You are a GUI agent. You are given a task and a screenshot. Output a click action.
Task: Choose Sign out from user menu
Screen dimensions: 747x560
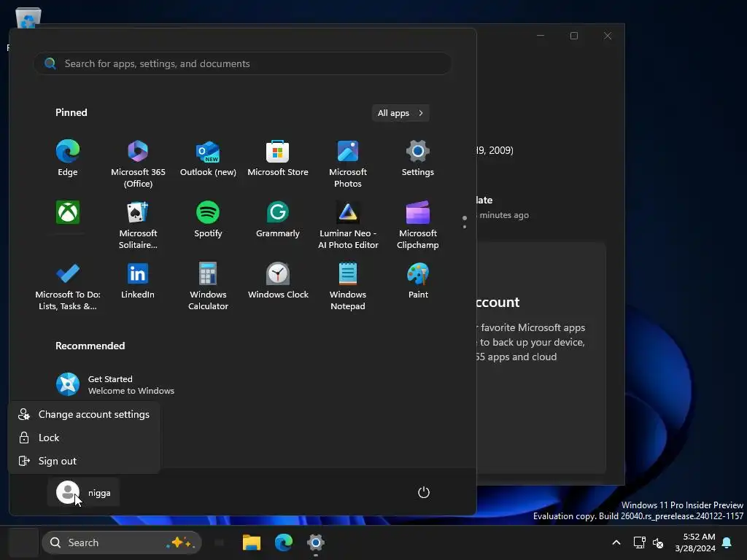[x=84, y=461]
